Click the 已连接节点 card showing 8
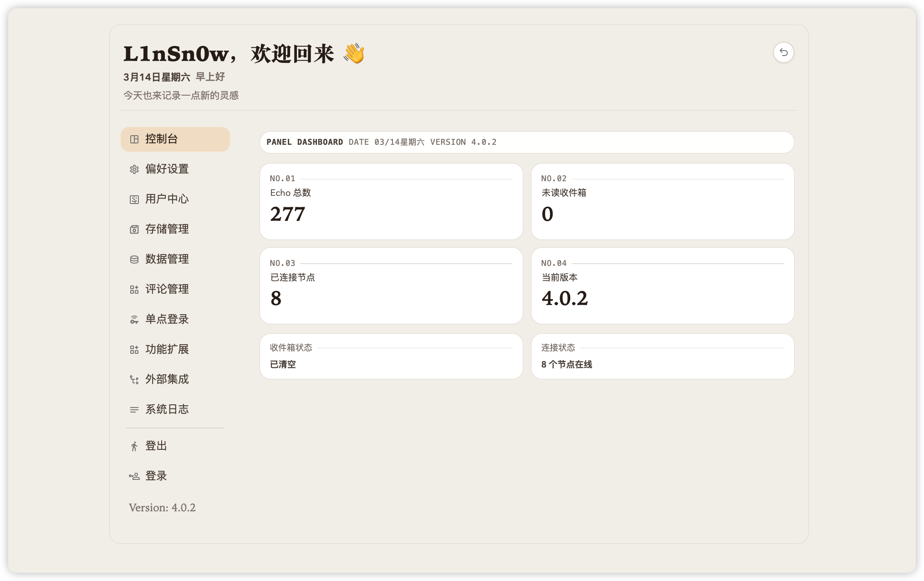Viewport: 924px width, 581px height. click(x=391, y=285)
